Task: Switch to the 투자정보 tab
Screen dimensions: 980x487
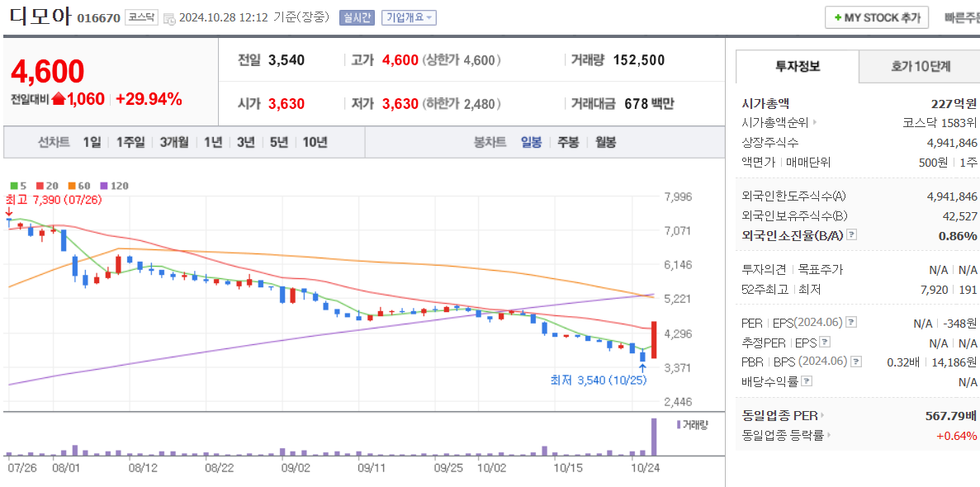Action: click(798, 67)
